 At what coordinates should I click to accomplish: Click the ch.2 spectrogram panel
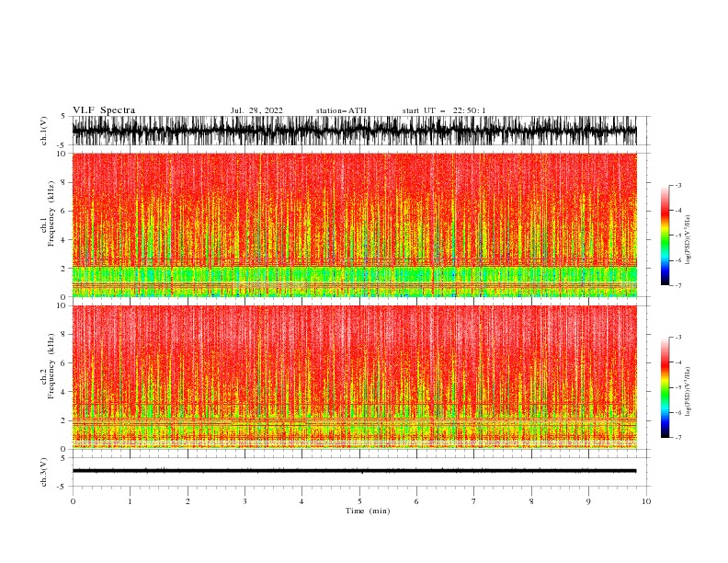pyautogui.click(x=354, y=377)
